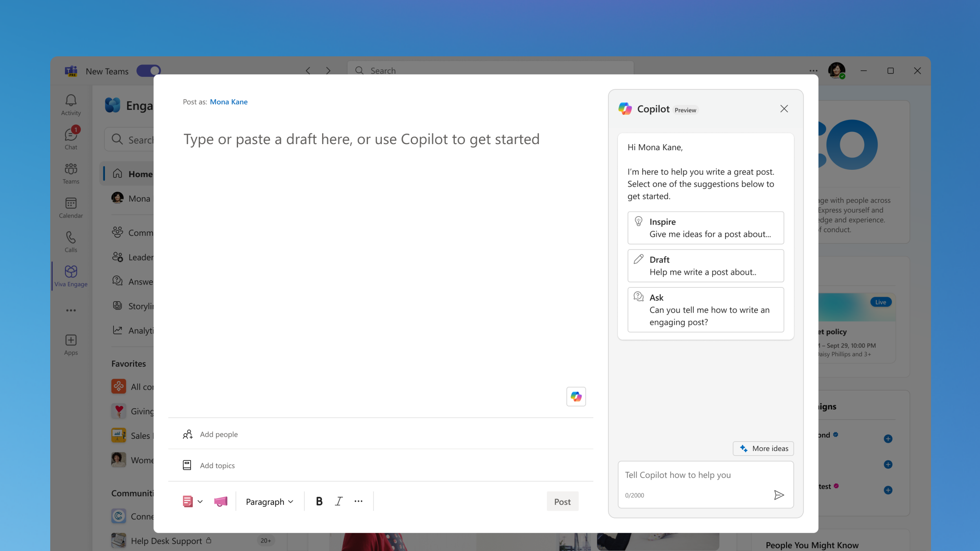Click Mona Kane name link to edit
Screen dimensions: 980x551
[x=228, y=102]
